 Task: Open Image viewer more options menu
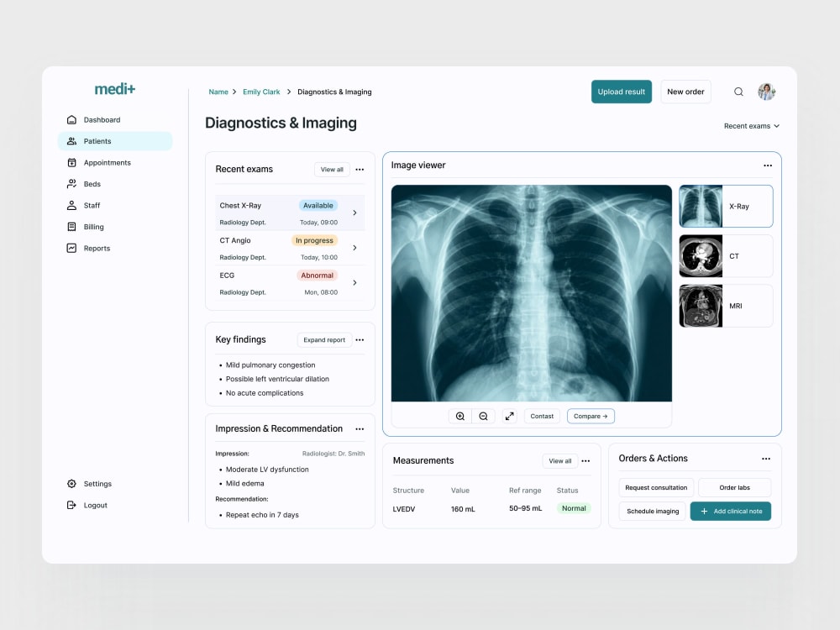click(x=768, y=165)
